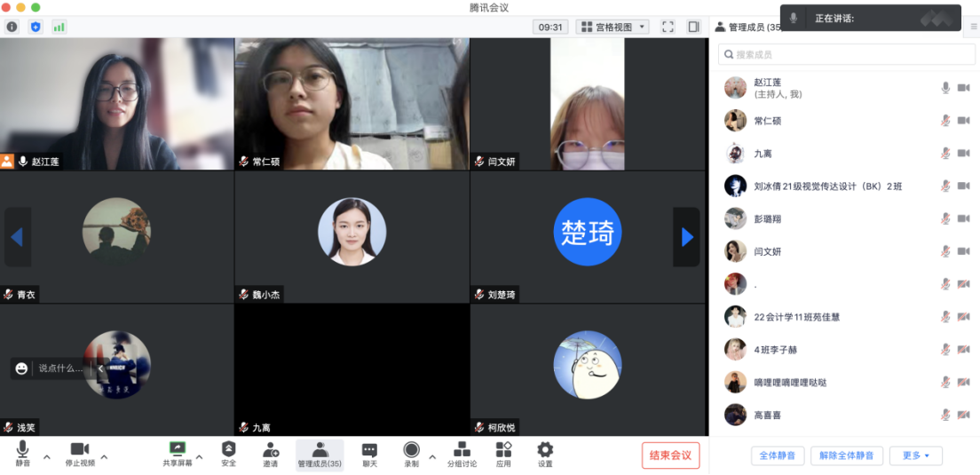Expand the 宫格视图 view dropdown
The image size is (980, 475).
pyautogui.click(x=612, y=27)
